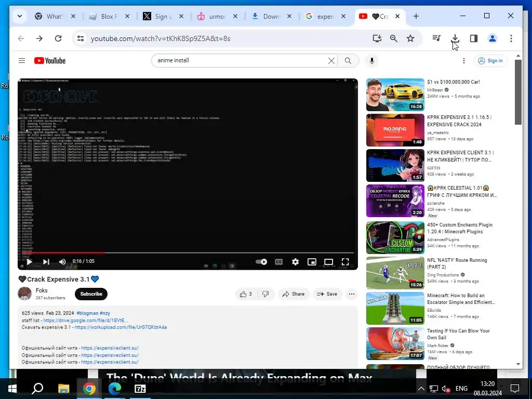532x399 pixels.
Task: Open Chrome media controls icon
Action: tap(436, 38)
